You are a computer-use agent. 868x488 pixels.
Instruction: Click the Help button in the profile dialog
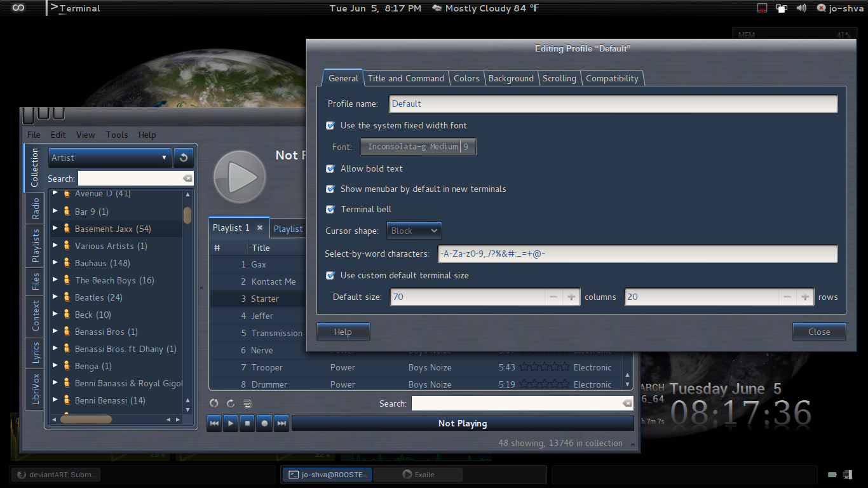(x=343, y=332)
